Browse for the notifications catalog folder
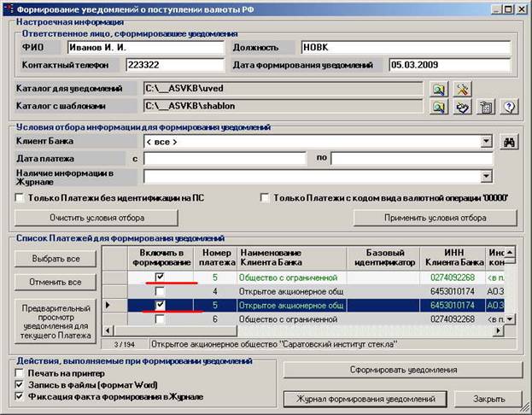Image resolution: width=532 pixels, height=415 pixels. [439, 88]
